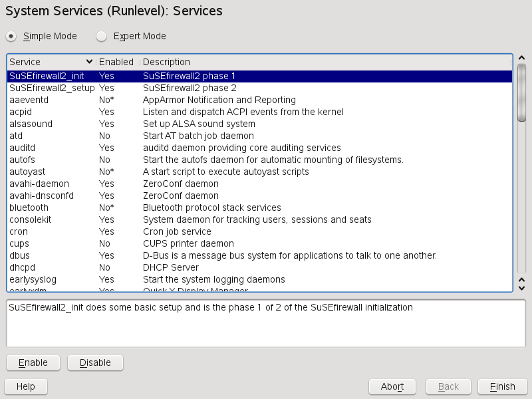Screen dimensions: 532x399
Task: Abort the services configuration
Action: 392,387
